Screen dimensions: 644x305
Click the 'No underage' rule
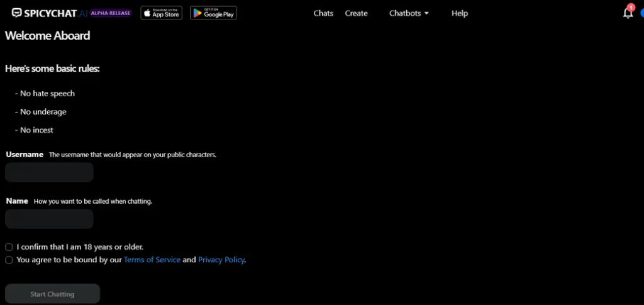(x=41, y=112)
